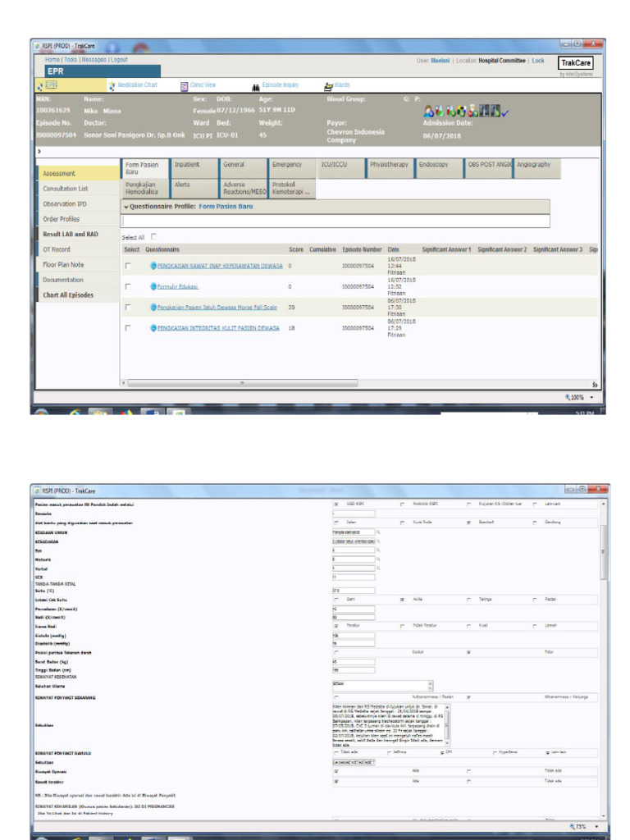This screenshot has height=840, width=630.
Task: Click the TrakCare logo
Action: (575, 63)
